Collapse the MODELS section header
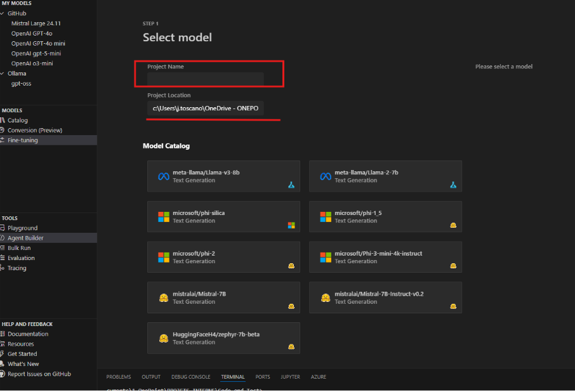The width and height of the screenshot is (575, 392). pyautogui.click(x=11, y=110)
